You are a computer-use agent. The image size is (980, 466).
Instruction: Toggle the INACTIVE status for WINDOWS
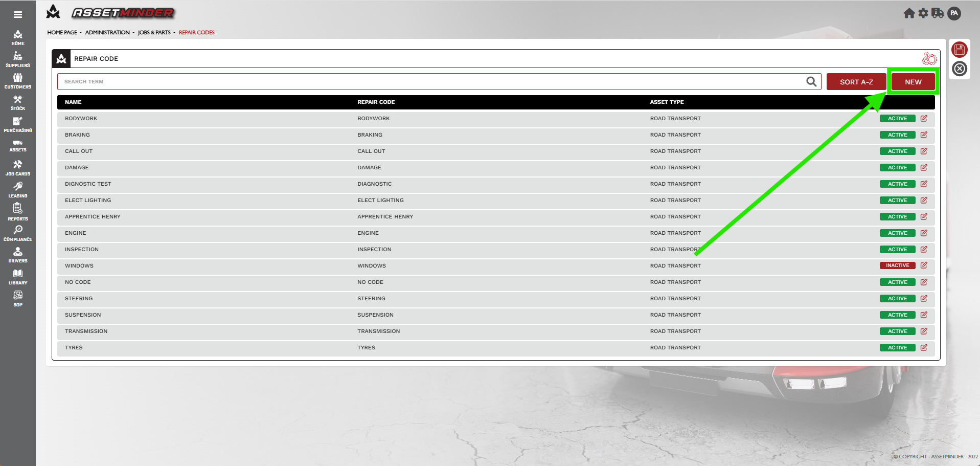(897, 265)
